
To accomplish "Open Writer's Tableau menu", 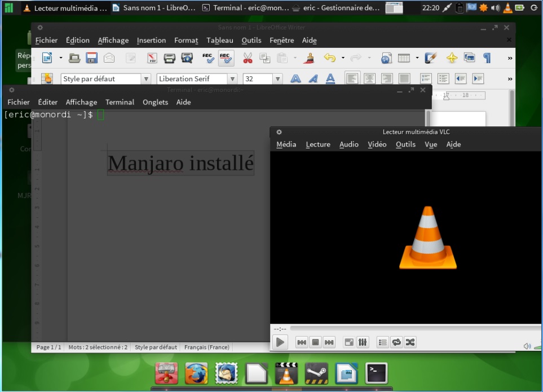I will coord(220,41).
